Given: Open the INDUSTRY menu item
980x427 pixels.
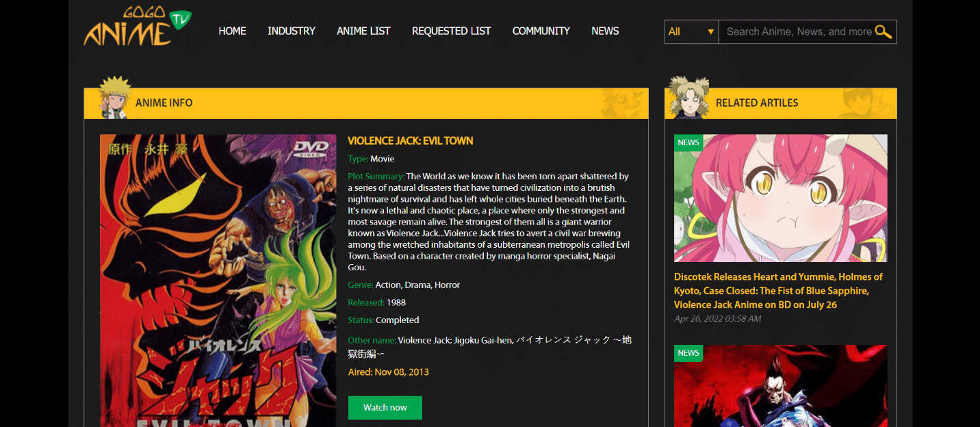Looking at the screenshot, I should pos(292,31).
